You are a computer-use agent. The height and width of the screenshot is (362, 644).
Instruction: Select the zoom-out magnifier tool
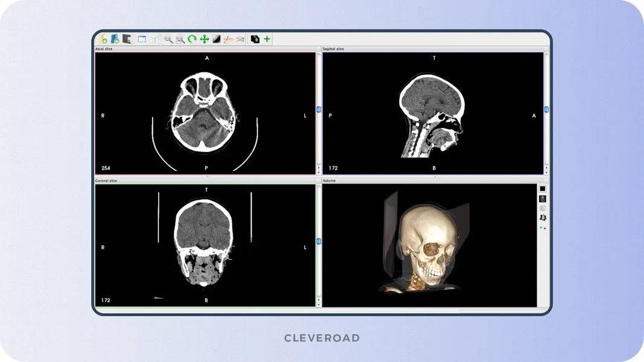click(179, 39)
